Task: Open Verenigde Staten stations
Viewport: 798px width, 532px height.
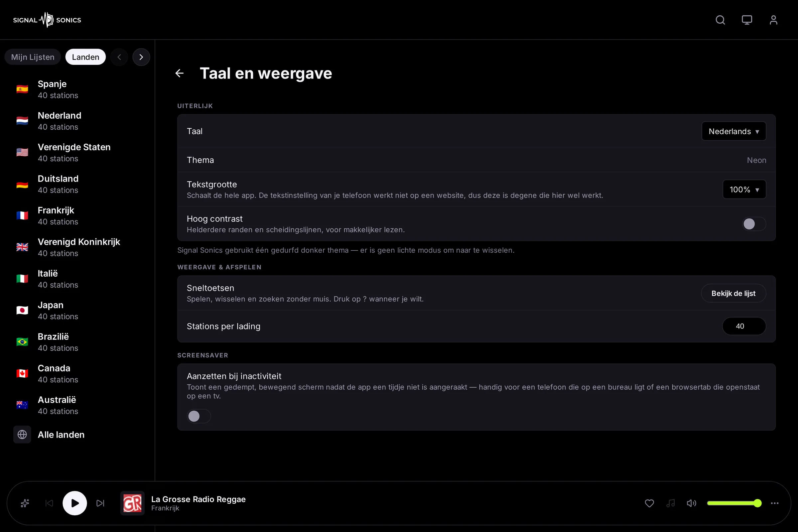Action: click(77, 153)
